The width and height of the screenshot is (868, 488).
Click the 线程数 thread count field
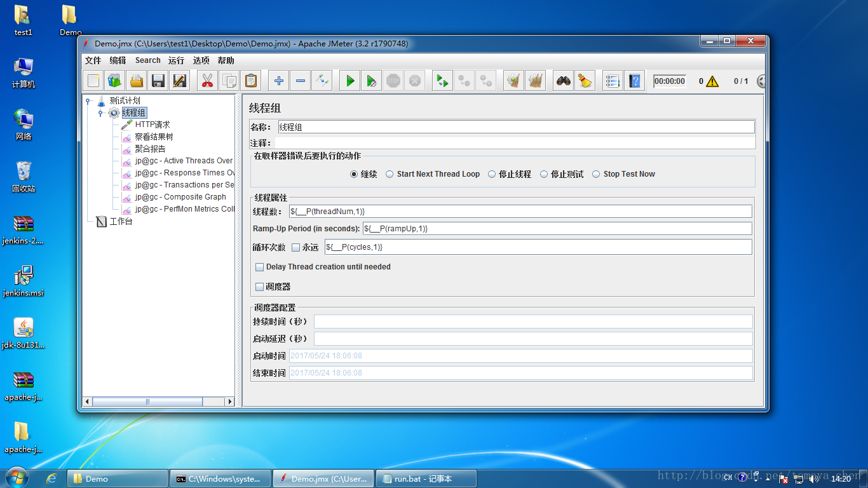[x=520, y=211]
